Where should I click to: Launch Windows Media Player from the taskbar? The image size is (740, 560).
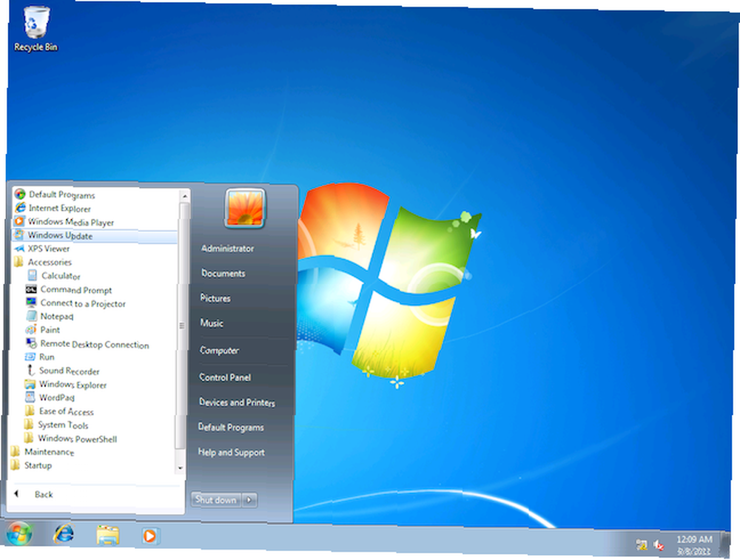[149, 536]
